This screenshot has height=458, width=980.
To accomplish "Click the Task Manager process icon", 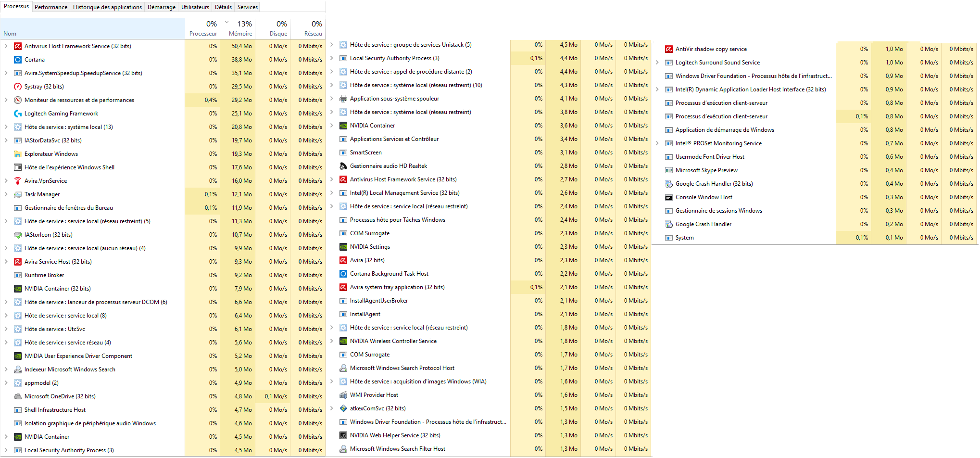I will coord(18,194).
